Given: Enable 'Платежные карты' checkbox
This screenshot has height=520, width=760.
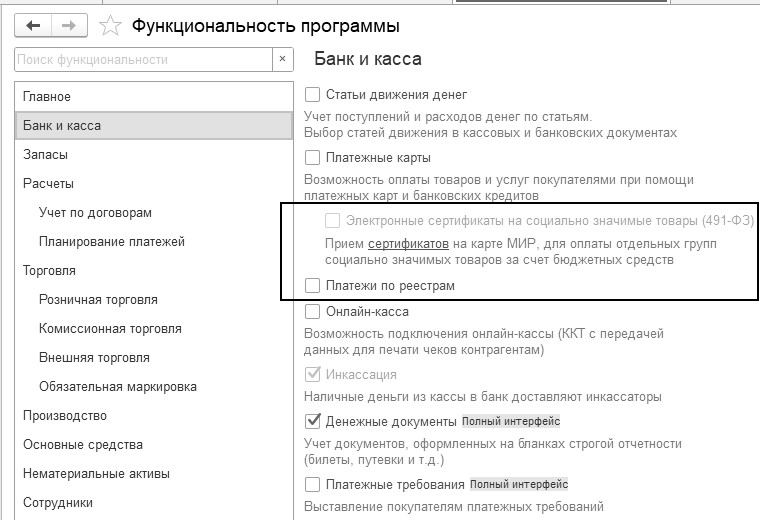Looking at the screenshot, I should [x=312, y=158].
